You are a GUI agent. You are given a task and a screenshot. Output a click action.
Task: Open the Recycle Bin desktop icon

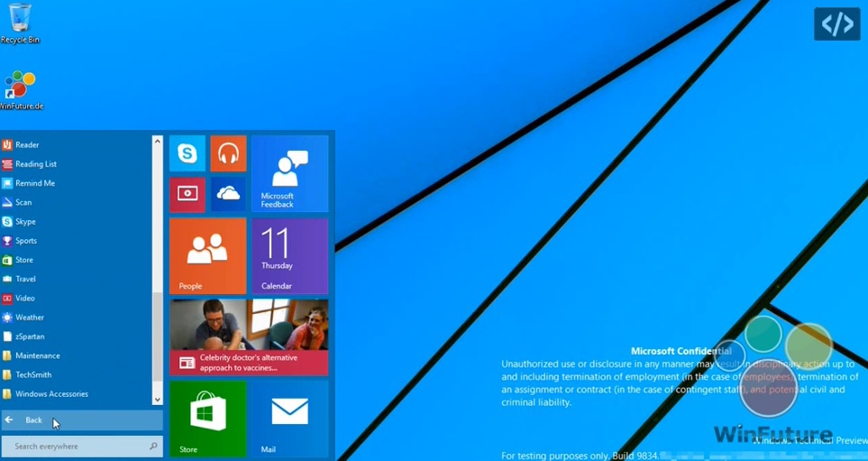pos(20,23)
